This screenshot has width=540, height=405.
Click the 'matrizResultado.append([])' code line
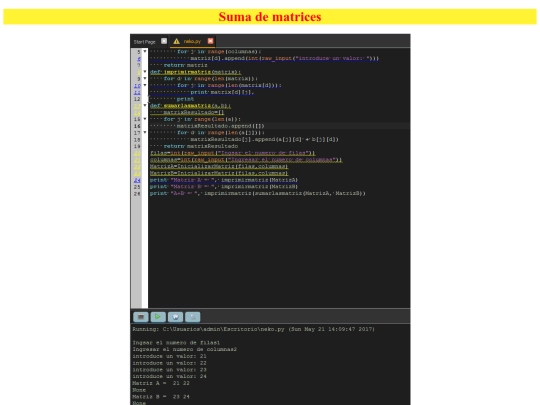(220, 126)
